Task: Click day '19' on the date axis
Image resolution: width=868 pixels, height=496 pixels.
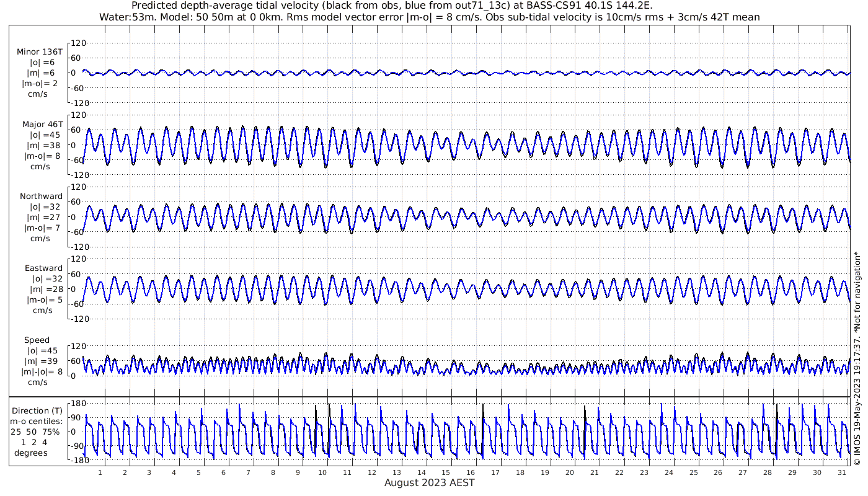Action: click(x=545, y=472)
